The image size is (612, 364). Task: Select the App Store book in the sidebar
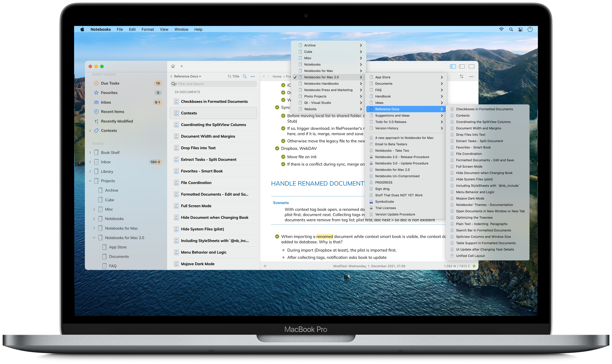pos(118,247)
